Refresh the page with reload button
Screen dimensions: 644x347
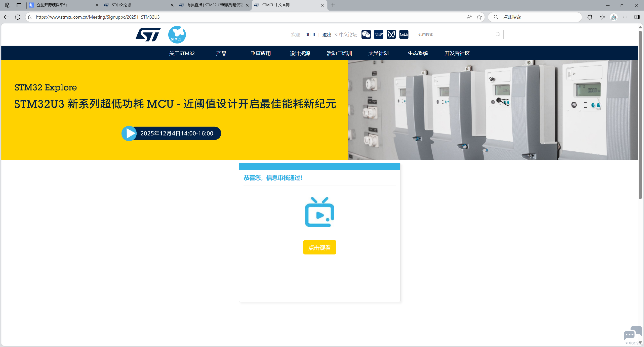pos(18,17)
